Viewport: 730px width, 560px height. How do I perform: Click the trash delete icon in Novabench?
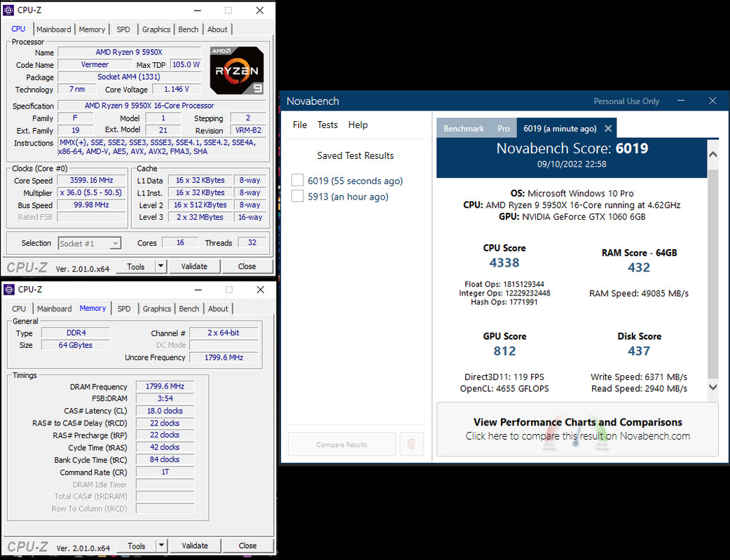click(x=411, y=444)
